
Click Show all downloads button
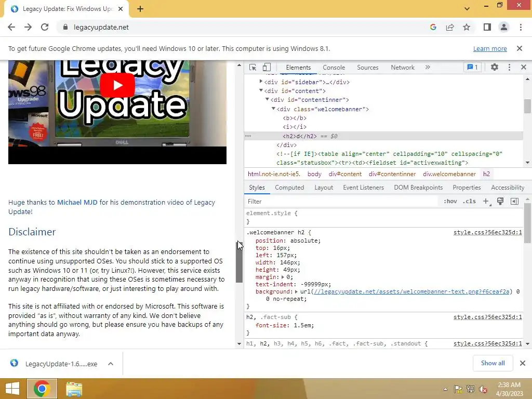tap(493, 363)
